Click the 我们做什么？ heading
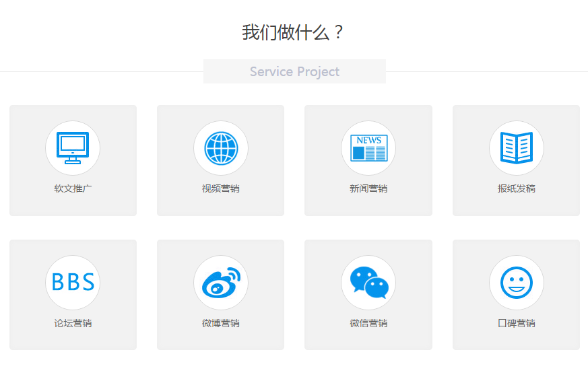The height and width of the screenshot is (385, 588). tap(294, 32)
